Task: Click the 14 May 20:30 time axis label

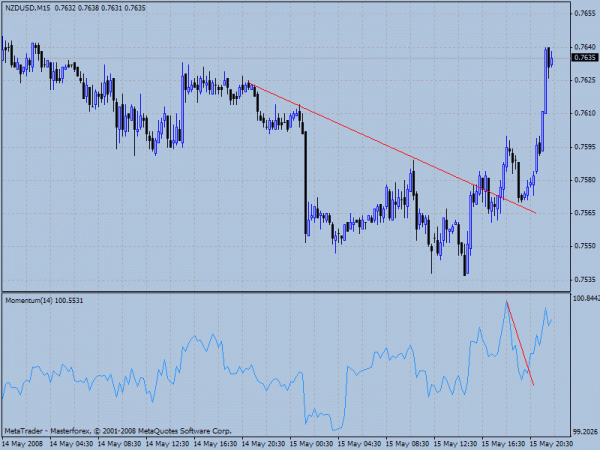Action: [x=264, y=444]
